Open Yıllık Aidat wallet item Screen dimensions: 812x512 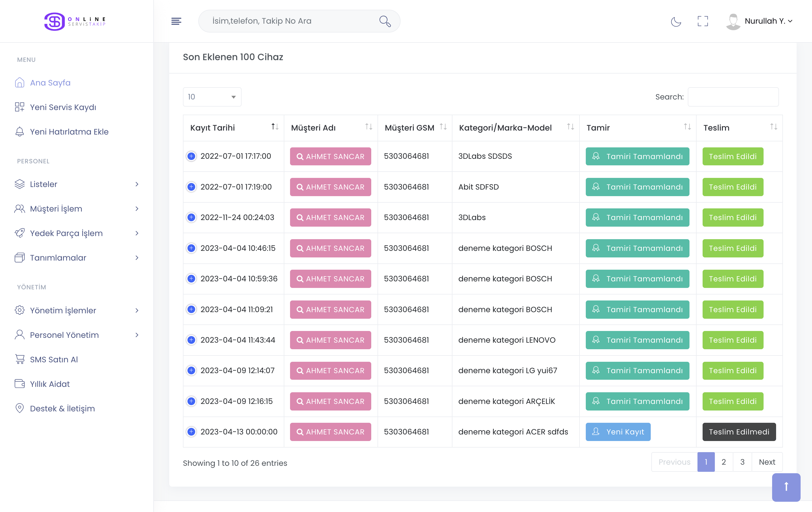(50, 384)
